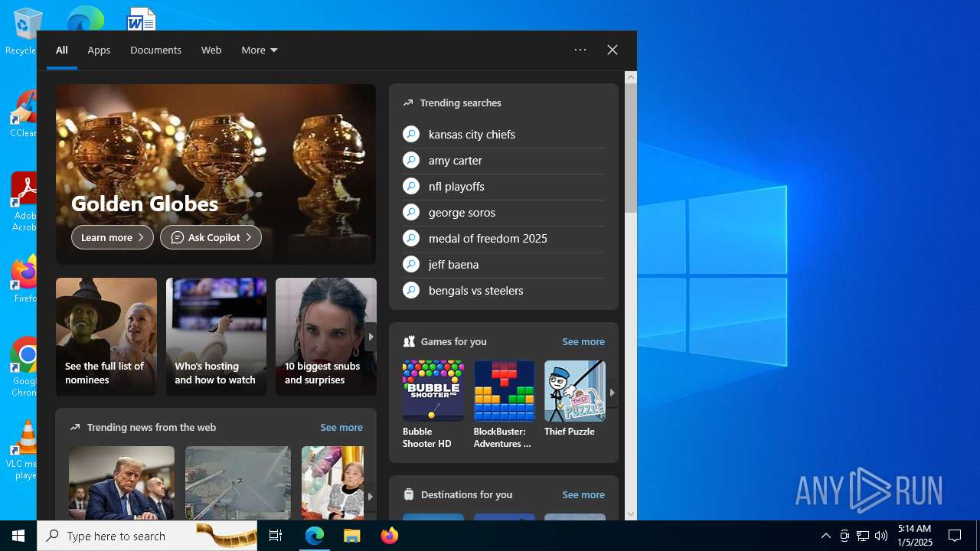980x551 pixels.
Task: Open the Google Chrome desktop shortcut
Action: click(24, 367)
